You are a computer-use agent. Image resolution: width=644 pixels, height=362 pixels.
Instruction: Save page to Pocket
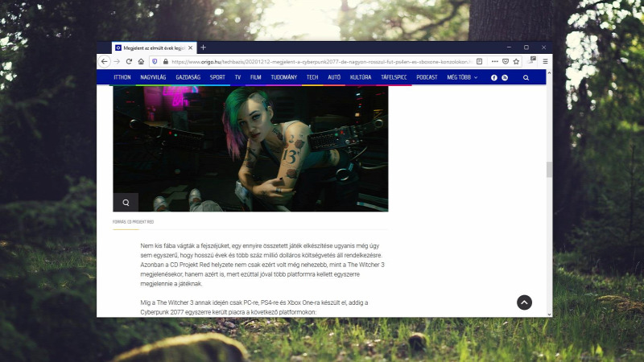tap(506, 62)
